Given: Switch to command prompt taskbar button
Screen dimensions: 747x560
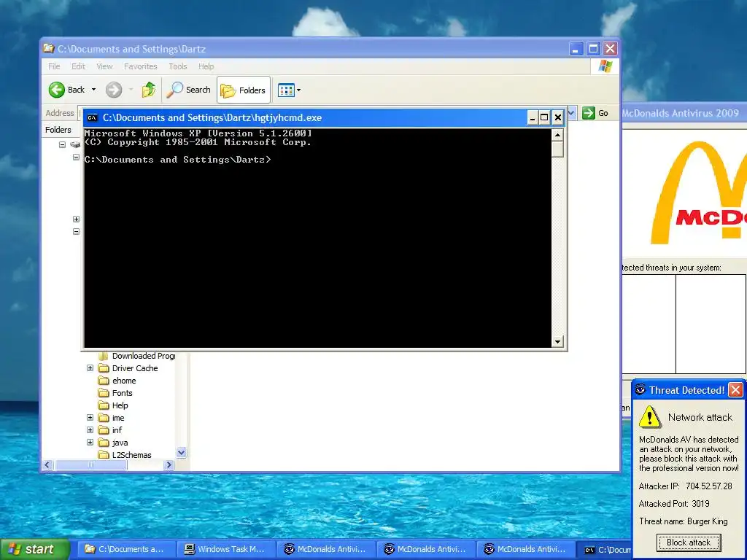Looking at the screenshot, I should click(x=605, y=549).
